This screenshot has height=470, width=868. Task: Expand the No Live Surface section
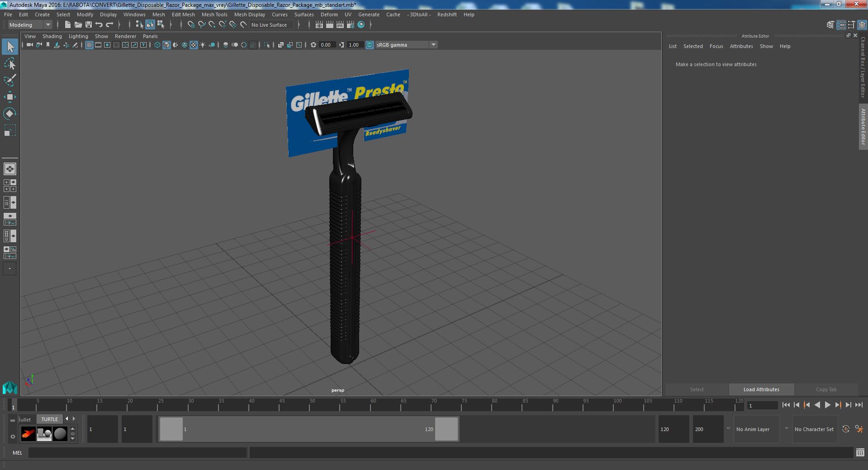click(299, 25)
